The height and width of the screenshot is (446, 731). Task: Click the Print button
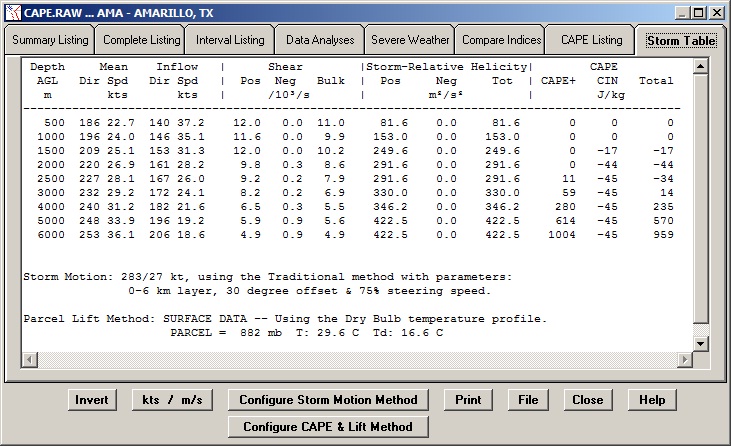tap(468, 400)
